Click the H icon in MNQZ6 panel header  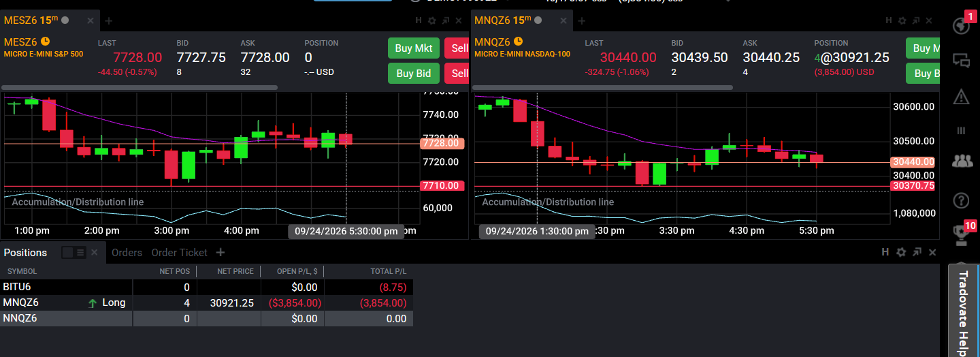(x=888, y=21)
